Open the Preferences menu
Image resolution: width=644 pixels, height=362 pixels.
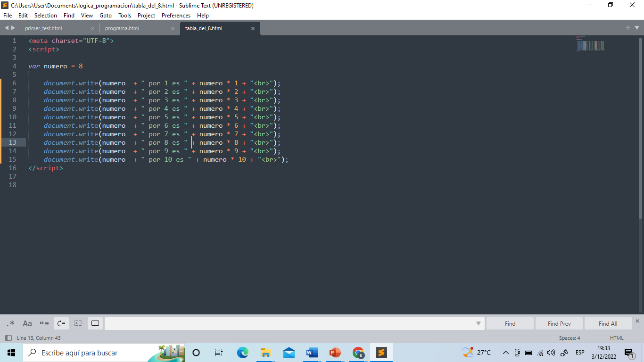tap(176, 16)
